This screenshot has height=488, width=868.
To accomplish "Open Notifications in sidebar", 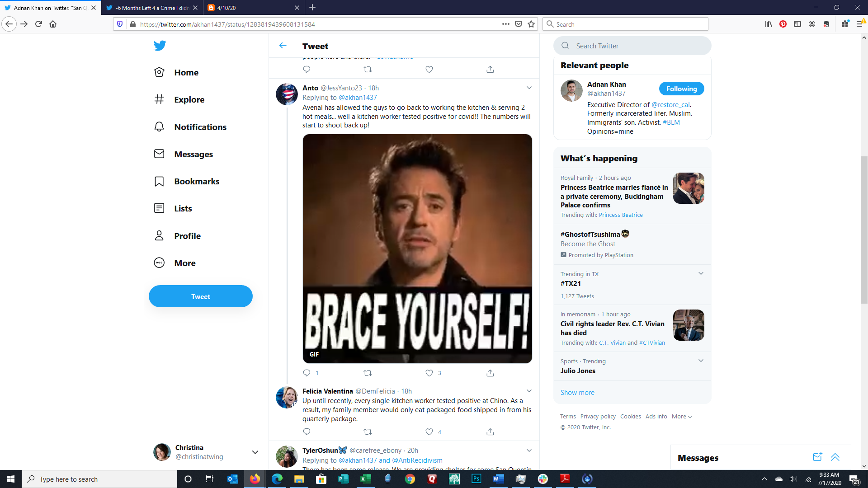I will [200, 127].
